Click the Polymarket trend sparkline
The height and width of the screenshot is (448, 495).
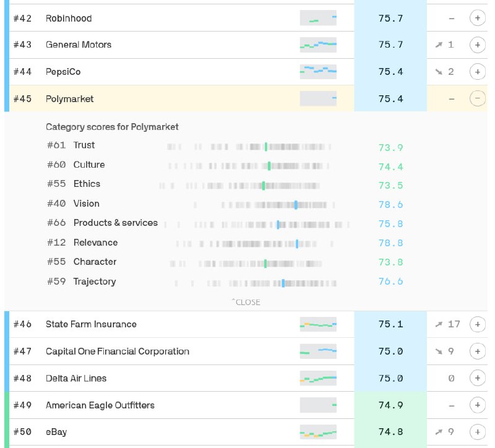[318, 98]
